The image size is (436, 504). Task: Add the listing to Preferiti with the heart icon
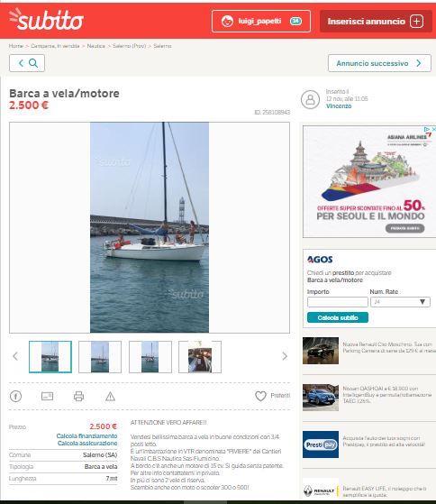[x=260, y=396]
